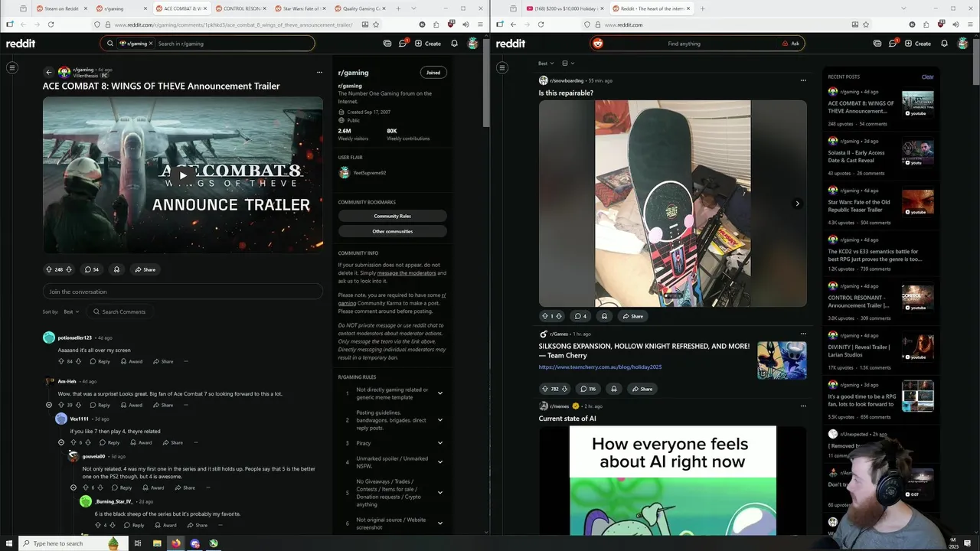Click the 'Join the conversation' comment field

(x=182, y=292)
